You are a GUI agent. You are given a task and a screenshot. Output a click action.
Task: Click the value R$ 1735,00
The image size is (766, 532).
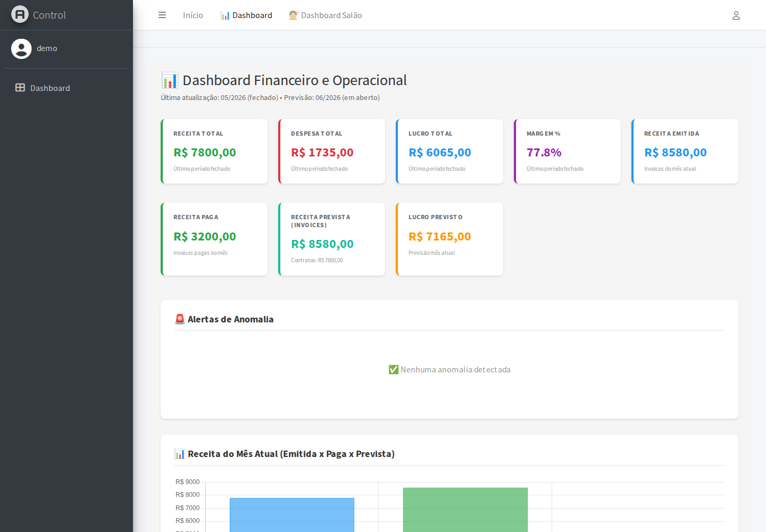322,153
